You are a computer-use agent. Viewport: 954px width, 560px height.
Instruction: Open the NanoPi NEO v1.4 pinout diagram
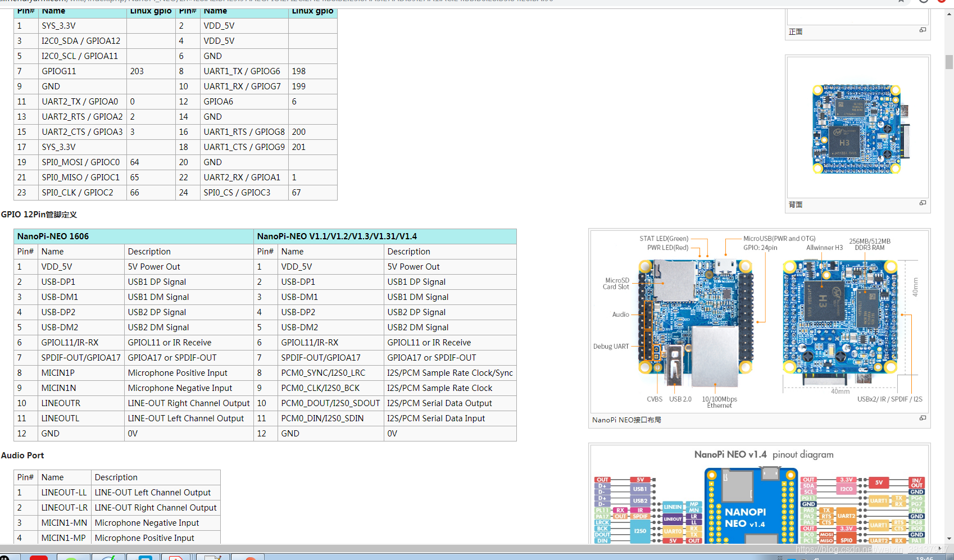click(759, 495)
